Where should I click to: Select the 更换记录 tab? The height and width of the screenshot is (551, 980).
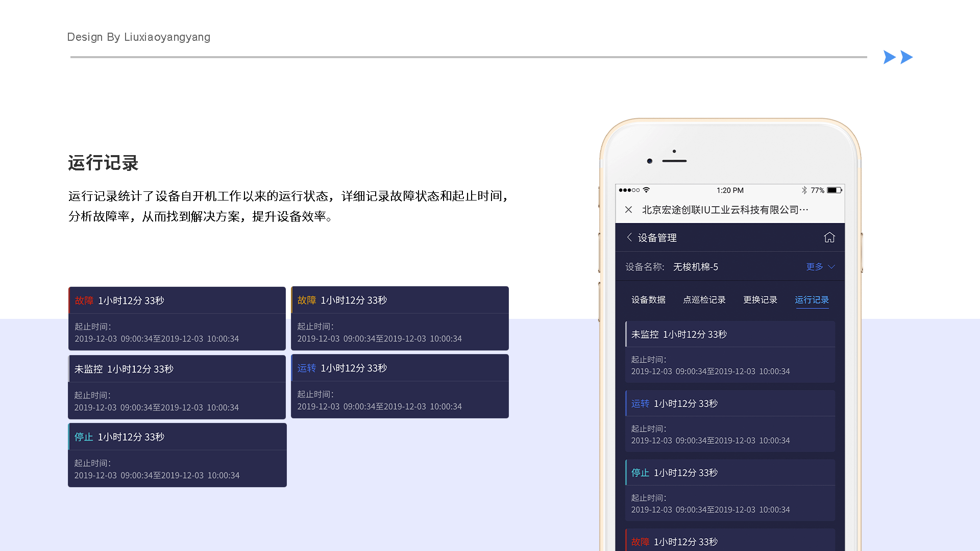click(x=760, y=300)
